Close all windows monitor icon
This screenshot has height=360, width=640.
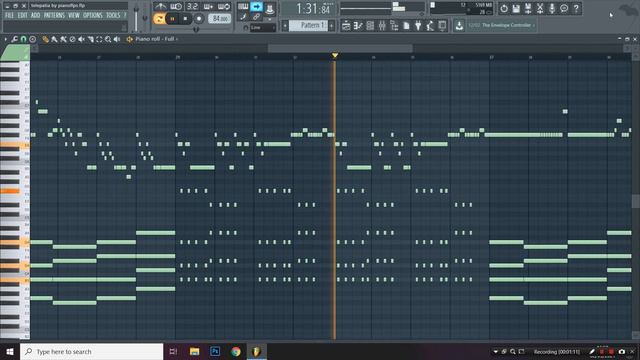click(442, 26)
